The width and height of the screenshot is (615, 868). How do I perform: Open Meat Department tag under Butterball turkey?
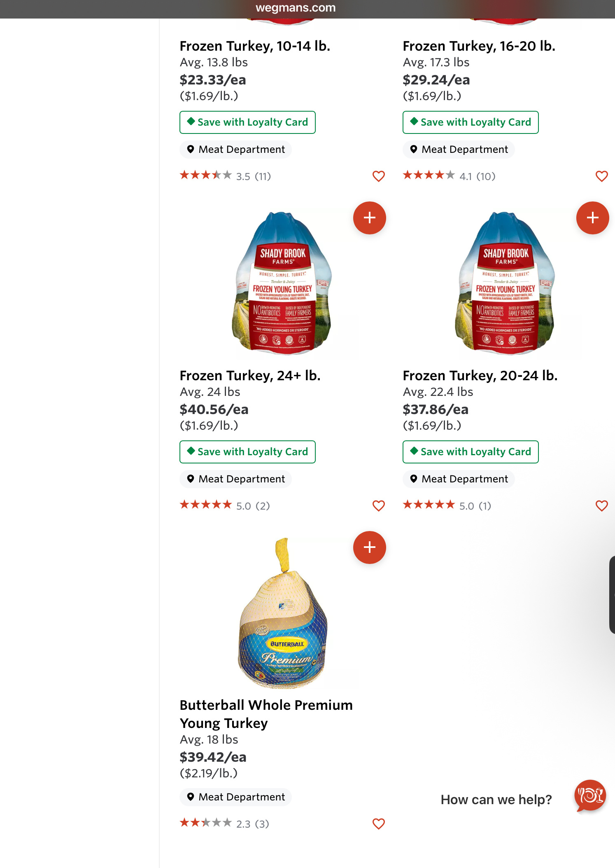[235, 797]
